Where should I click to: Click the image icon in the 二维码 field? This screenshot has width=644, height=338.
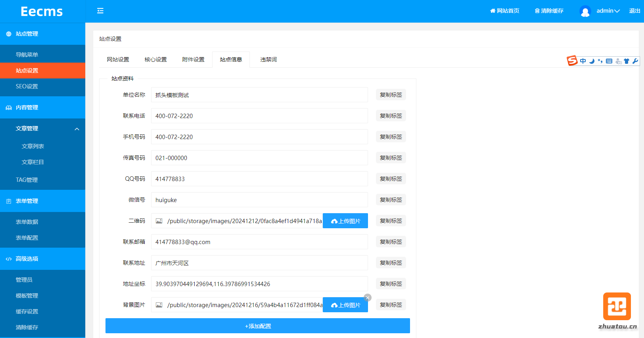point(159,221)
